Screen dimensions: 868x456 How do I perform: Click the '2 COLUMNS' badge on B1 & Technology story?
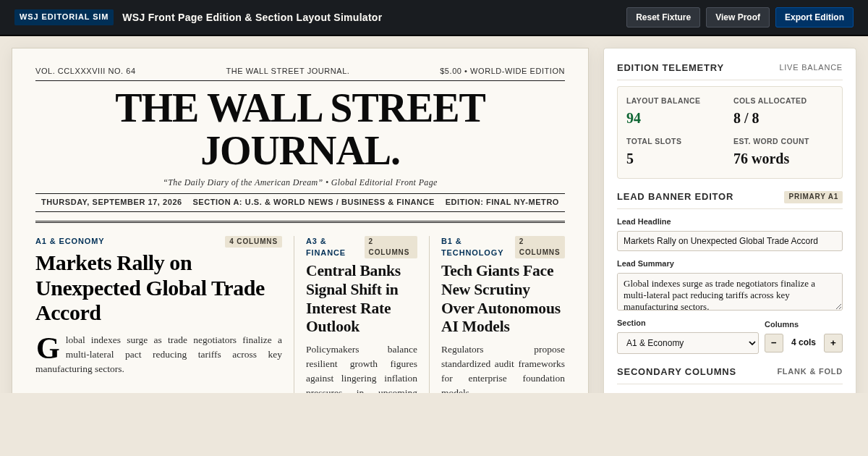pos(540,247)
